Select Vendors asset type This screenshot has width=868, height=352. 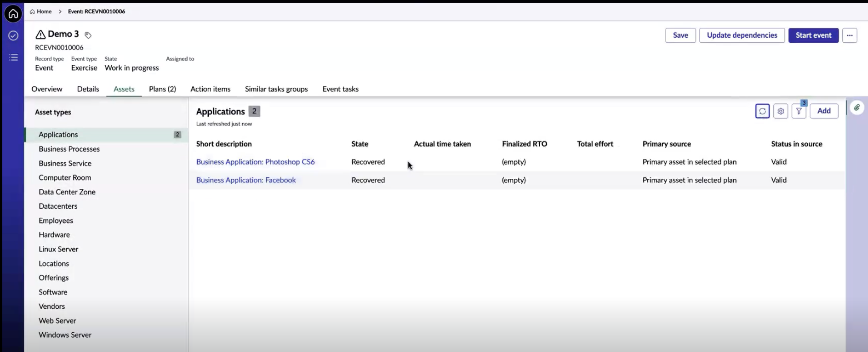[x=107, y=306]
